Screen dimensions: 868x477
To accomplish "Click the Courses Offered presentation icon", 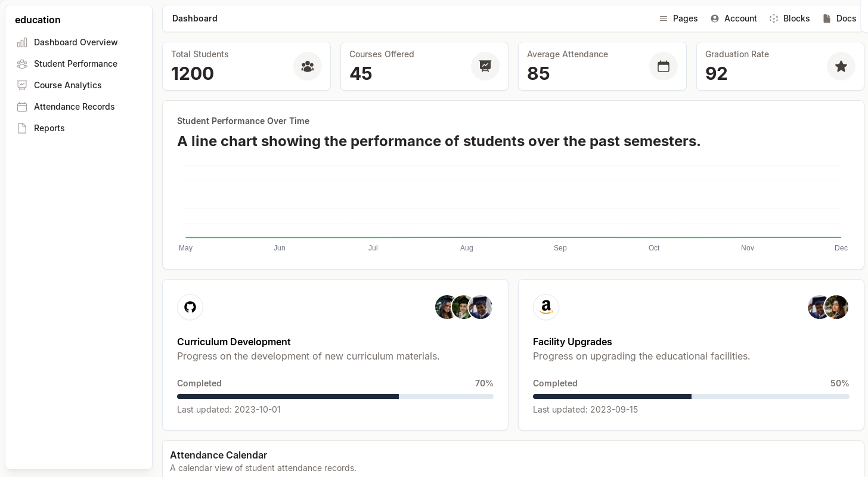I will [x=485, y=66].
